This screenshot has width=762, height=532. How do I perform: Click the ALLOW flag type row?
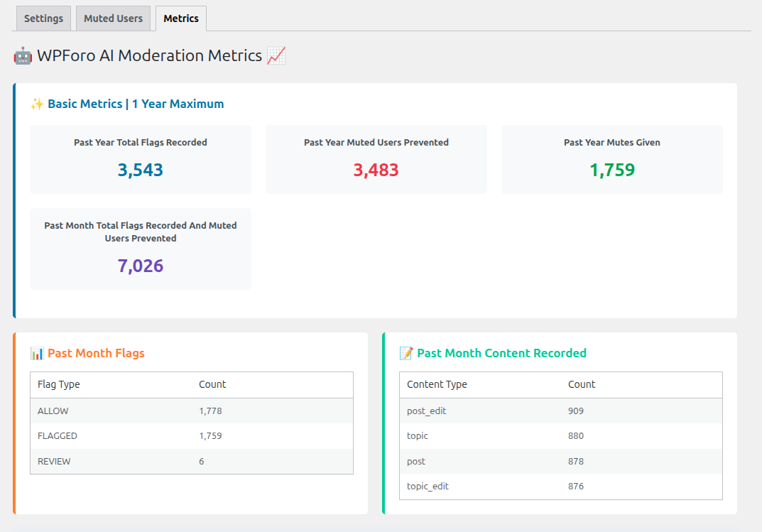pos(142,411)
